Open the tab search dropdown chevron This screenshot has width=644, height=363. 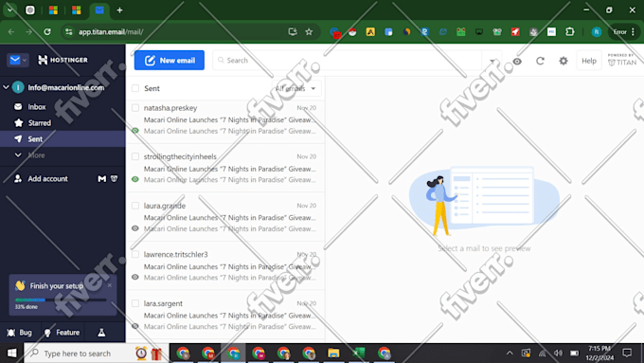9,9
